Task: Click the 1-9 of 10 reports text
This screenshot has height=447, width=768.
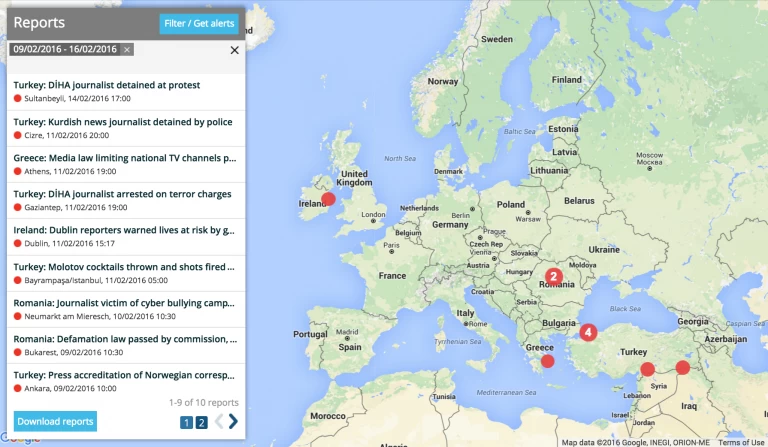Action: coord(204,402)
